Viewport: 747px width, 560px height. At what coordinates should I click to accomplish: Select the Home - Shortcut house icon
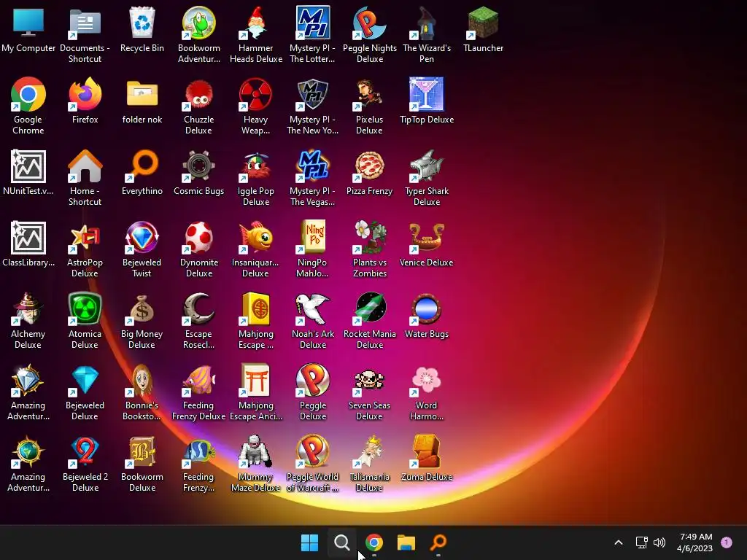pyautogui.click(x=85, y=166)
